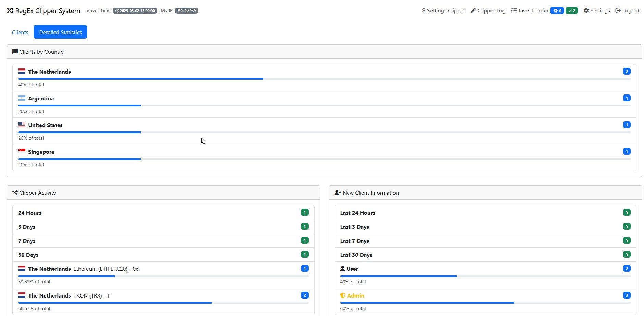Viewport: 644px width, 316px height.
Task: Click the flag icon in Clients by Country header
Action: pos(15,52)
